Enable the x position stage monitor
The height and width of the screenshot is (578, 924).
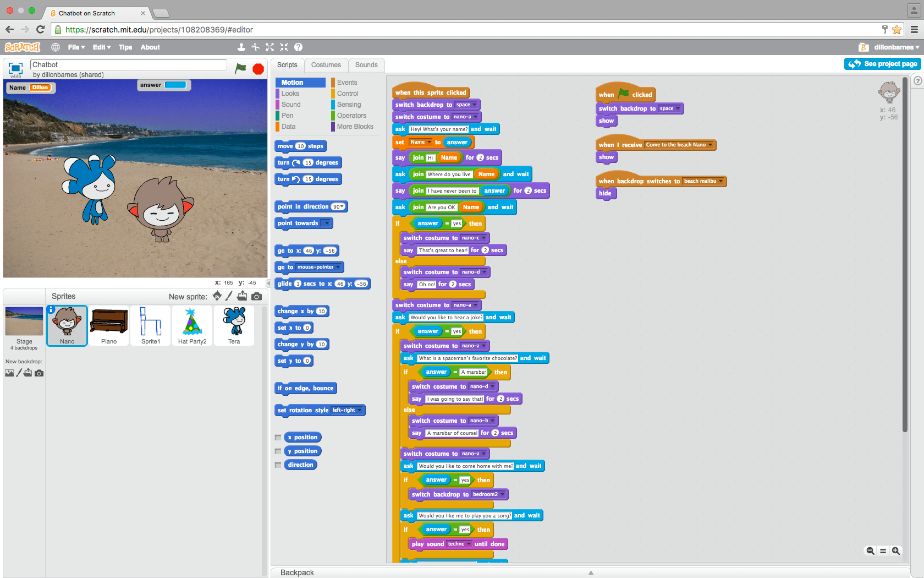278,437
